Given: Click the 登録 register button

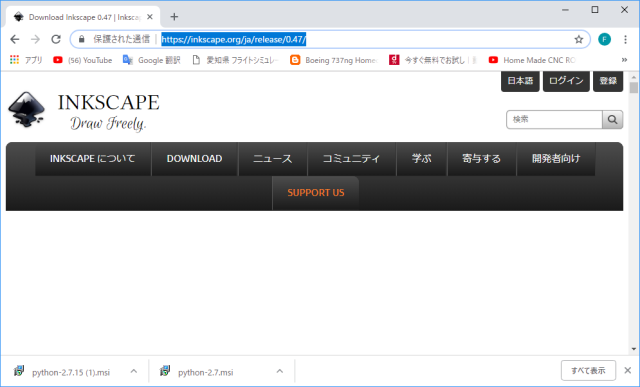Looking at the screenshot, I should (608, 81).
